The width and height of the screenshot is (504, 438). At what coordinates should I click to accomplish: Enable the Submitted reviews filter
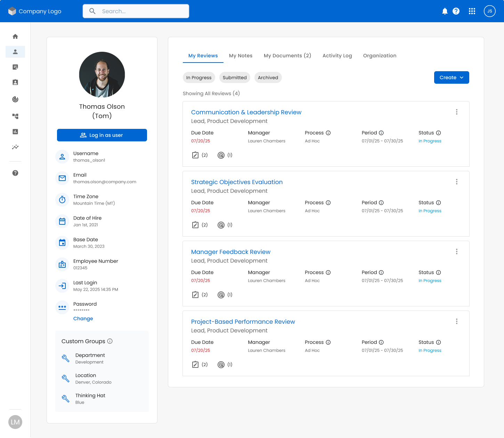pyautogui.click(x=235, y=77)
